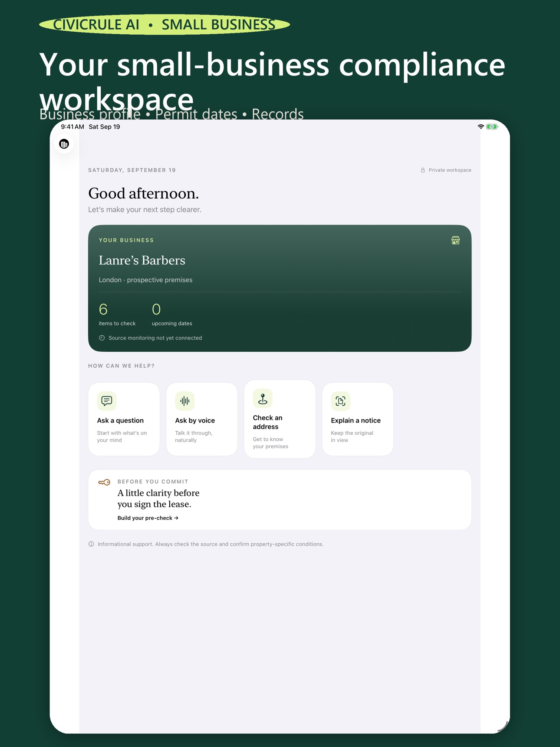Tap the map pin icon for Check an address
This screenshot has width=560, height=747.
click(263, 398)
